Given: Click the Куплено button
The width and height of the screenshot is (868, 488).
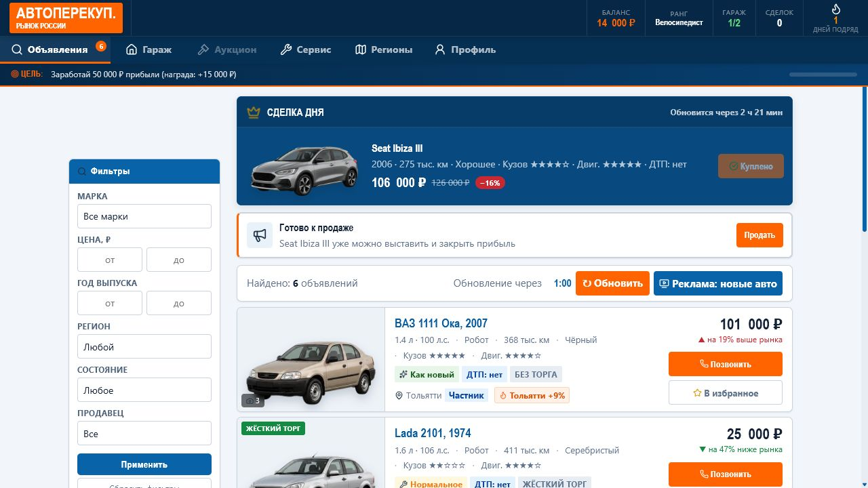Looking at the screenshot, I should (x=751, y=166).
